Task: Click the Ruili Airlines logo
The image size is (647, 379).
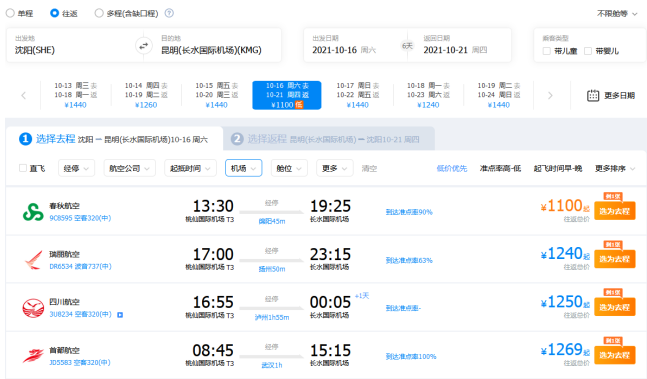Action: pyautogui.click(x=33, y=260)
